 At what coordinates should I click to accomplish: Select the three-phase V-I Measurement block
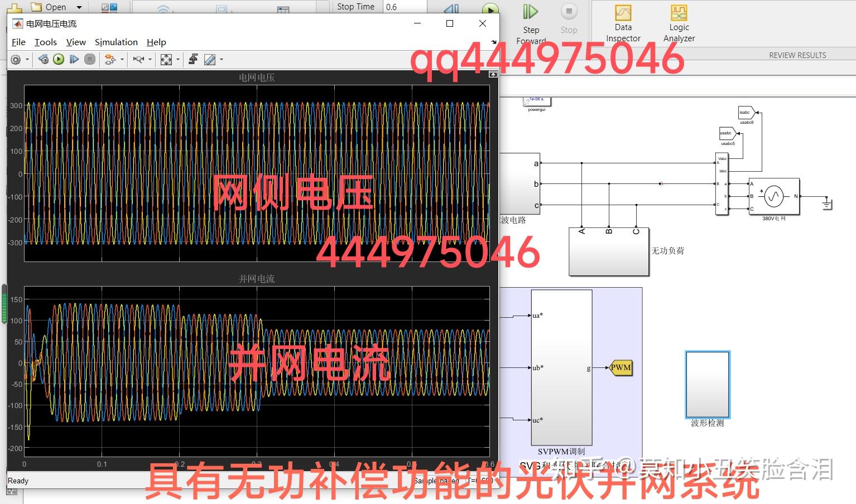[x=722, y=184]
